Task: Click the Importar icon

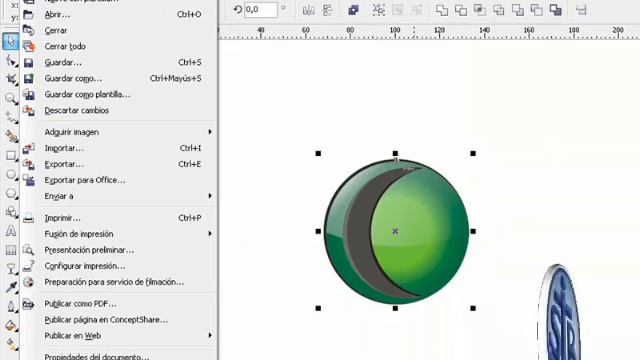Action: pos(28,148)
